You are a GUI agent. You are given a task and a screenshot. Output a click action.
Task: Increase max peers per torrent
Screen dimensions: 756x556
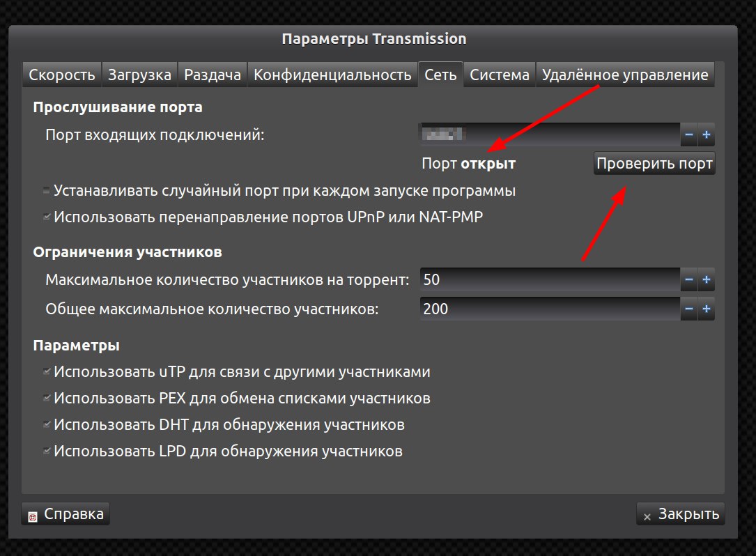707,279
